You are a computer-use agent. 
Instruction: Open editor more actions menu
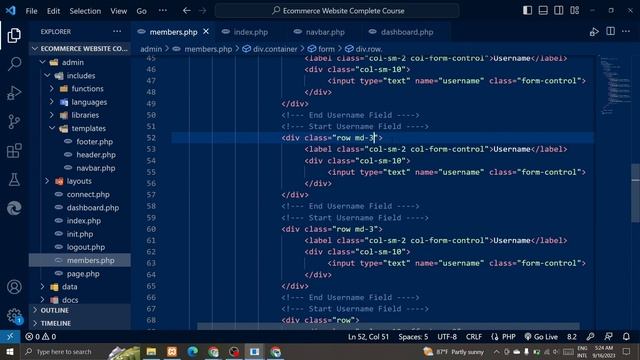pyautogui.click(x=626, y=31)
